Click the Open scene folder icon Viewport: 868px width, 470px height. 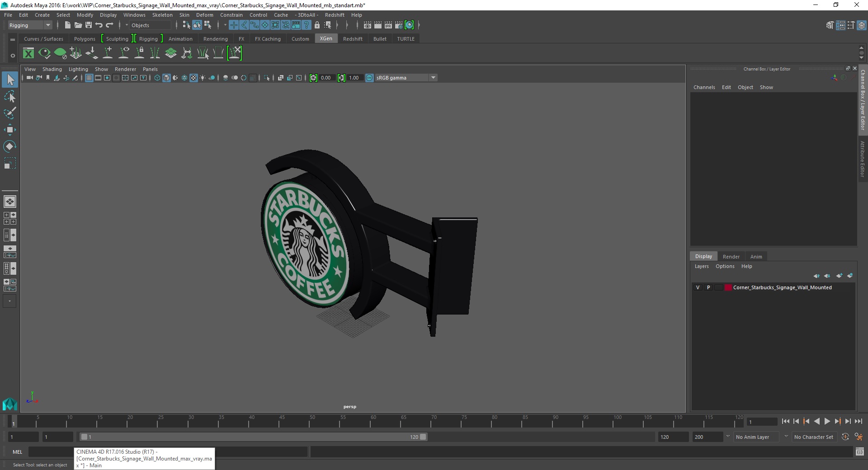tap(78, 25)
